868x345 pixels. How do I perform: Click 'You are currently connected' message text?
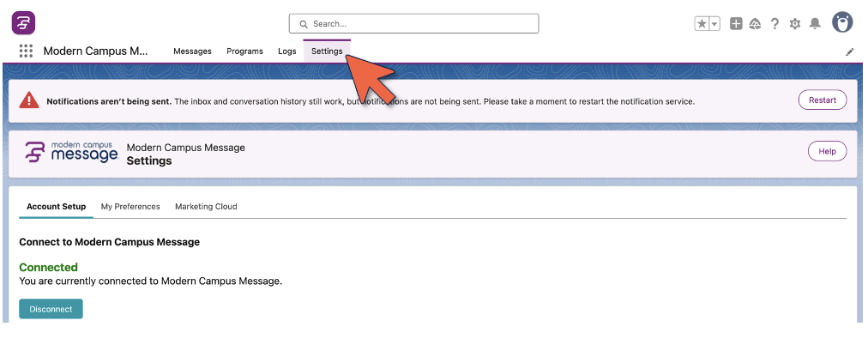[151, 281]
